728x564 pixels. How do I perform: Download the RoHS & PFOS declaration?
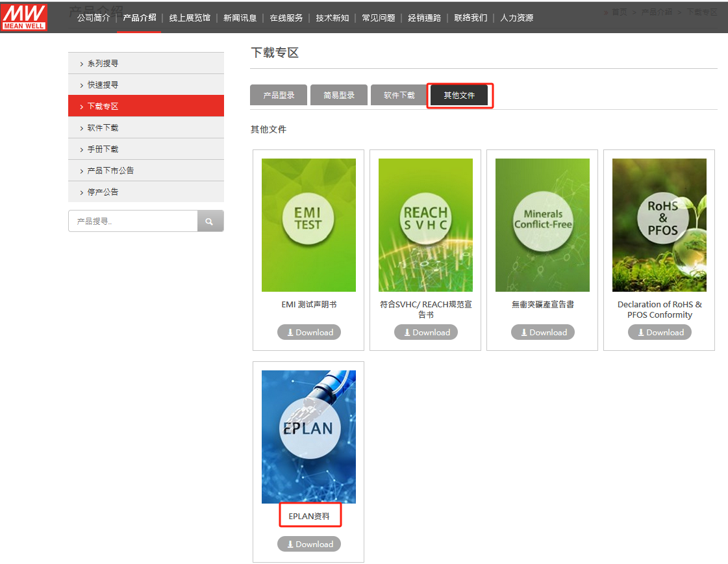pyautogui.click(x=659, y=333)
